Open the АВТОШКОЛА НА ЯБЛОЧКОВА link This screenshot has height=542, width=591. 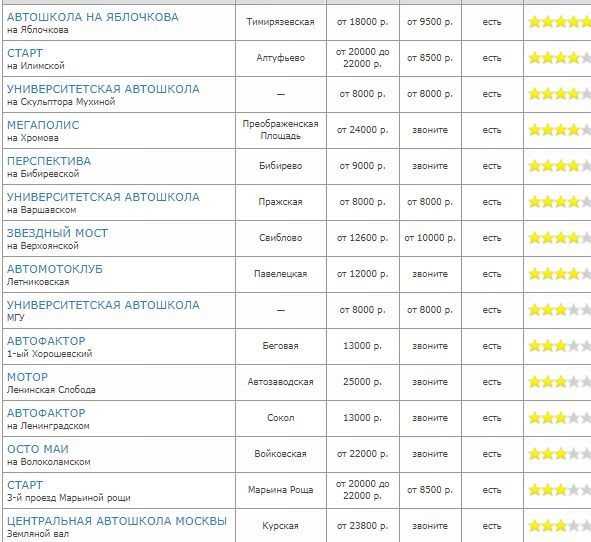93,17
